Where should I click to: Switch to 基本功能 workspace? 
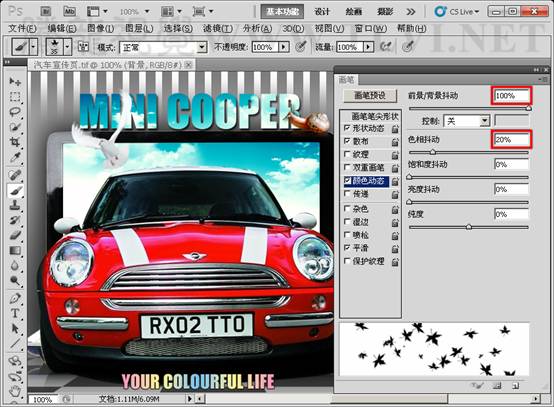click(x=283, y=12)
